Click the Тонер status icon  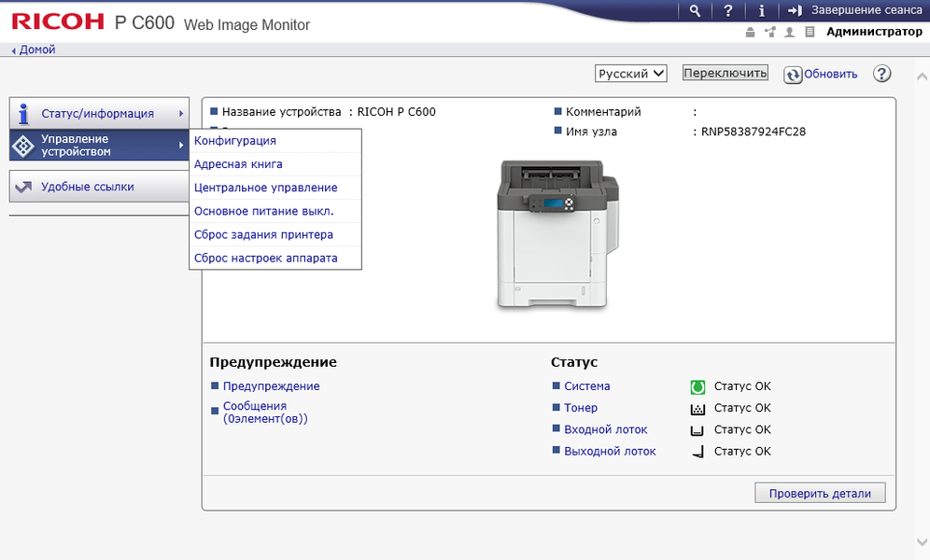tap(697, 408)
